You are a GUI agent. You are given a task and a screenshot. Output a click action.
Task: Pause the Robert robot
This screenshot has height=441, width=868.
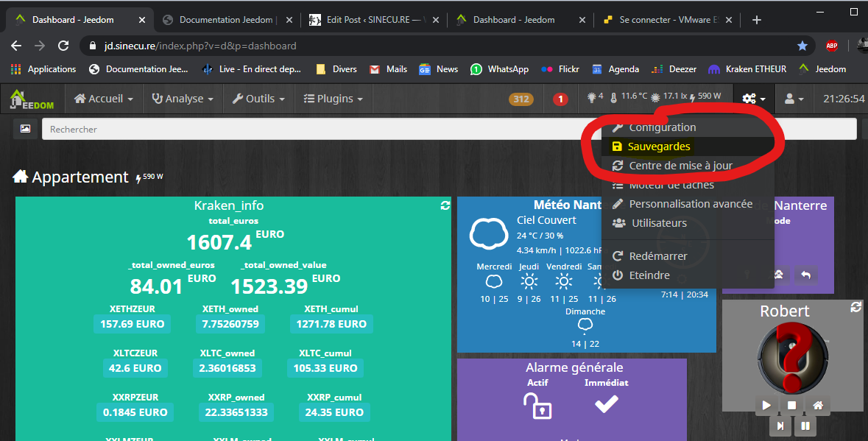tap(805, 426)
